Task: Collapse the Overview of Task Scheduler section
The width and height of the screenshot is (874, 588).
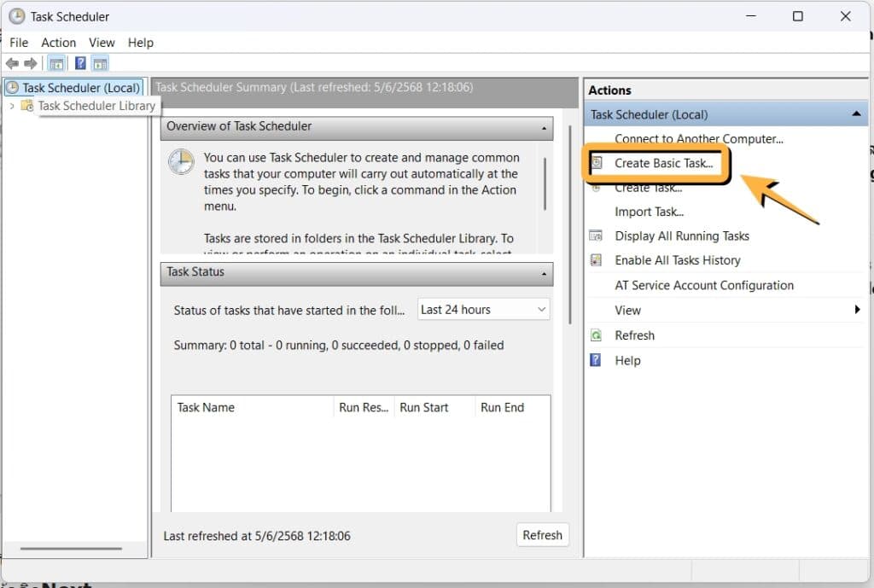Action: [544, 127]
